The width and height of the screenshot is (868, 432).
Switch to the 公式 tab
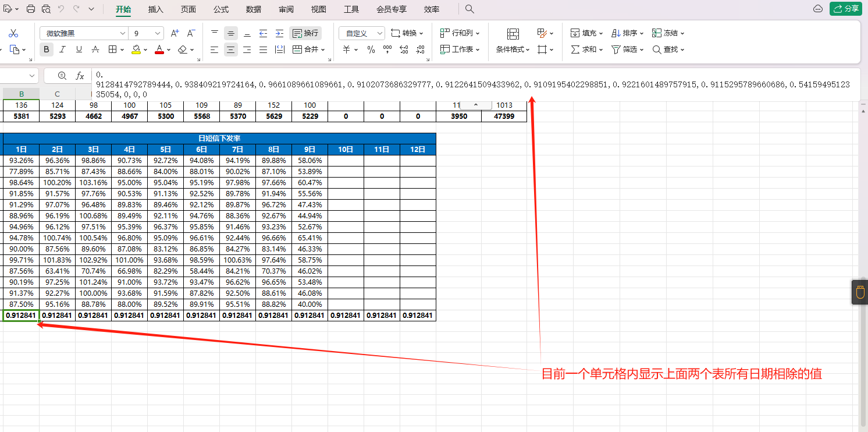[221, 9]
